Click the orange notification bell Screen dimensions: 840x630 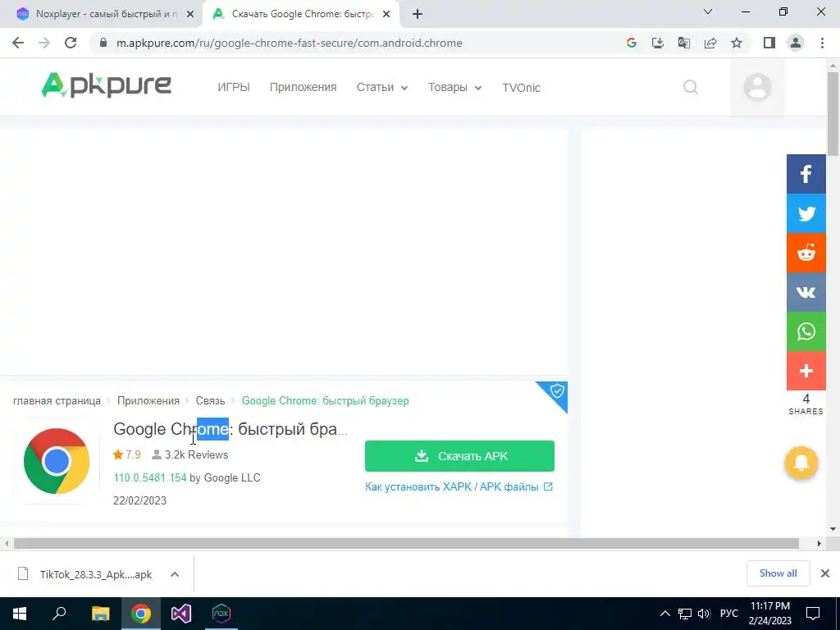pyautogui.click(x=801, y=463)
